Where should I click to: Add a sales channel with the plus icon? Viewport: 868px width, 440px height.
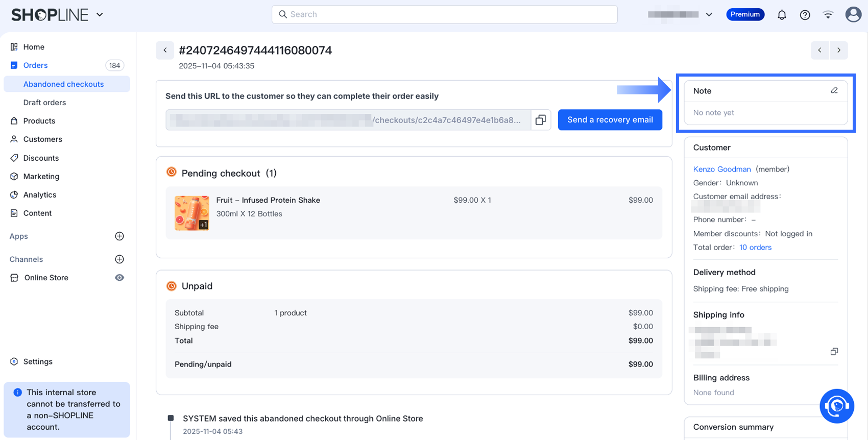click(x=119, y=259)
